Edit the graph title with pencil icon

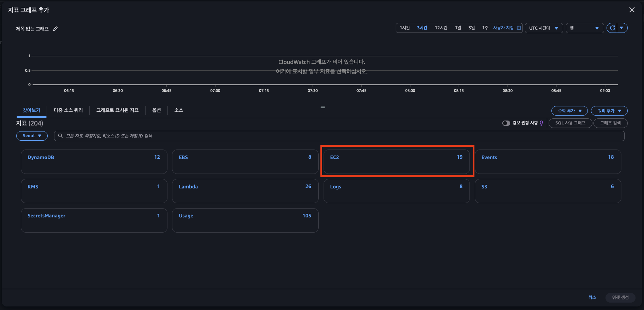pyautogui.click(x=55, y=29)
